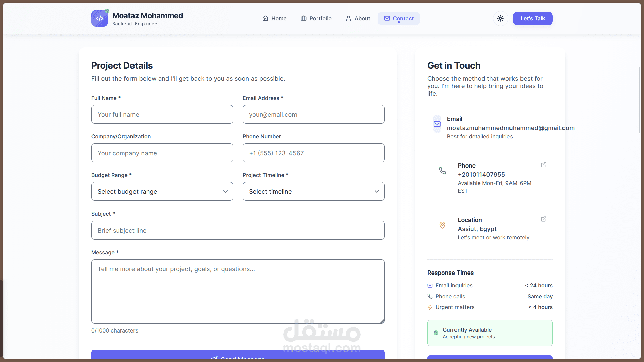Click the Phone handset icon

coord(442,171)
